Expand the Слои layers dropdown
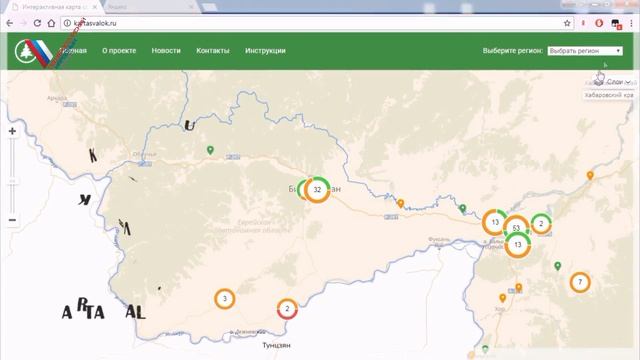 click(614, 82)
